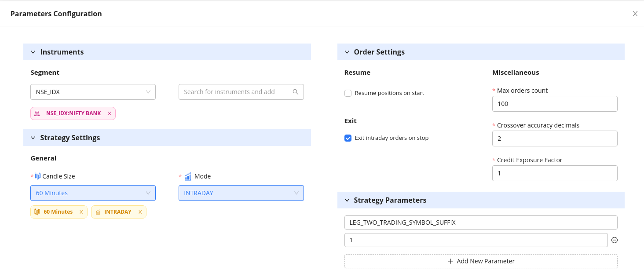Click the Credit Exposure Factor input
Image resolution: width=644 pixels, height=277 pixels.
pos(555,173)
